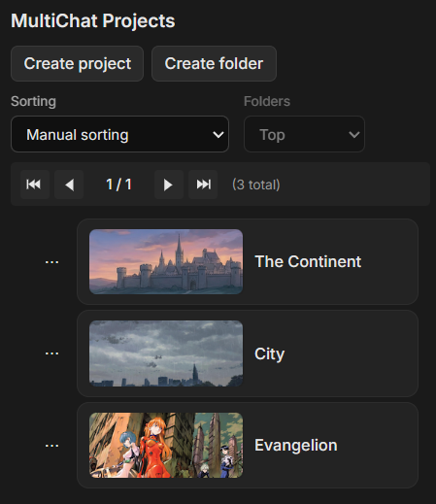
Task: Go to the previous page arrow
Action: tap(69, 185)
